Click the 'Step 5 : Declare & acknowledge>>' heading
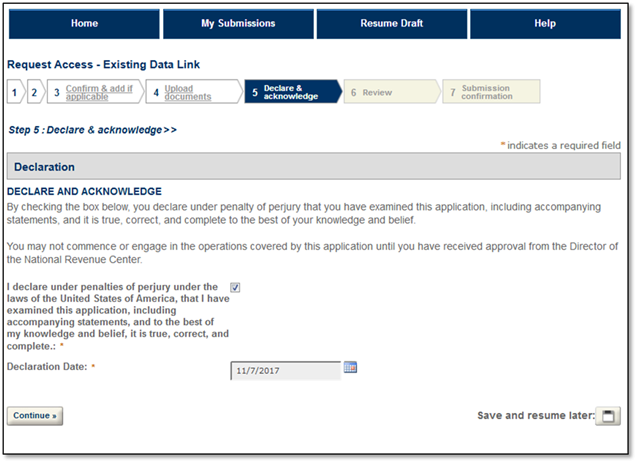 (x=92, y=130)
